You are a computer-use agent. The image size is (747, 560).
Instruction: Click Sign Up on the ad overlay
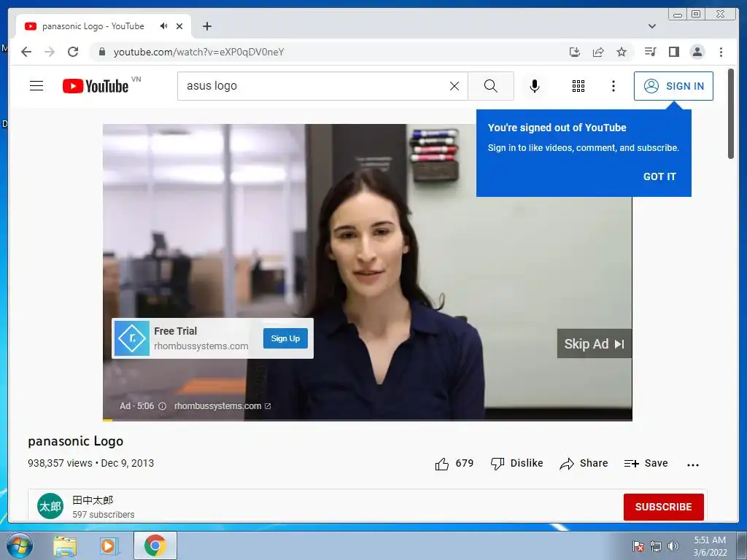point(285,338)
